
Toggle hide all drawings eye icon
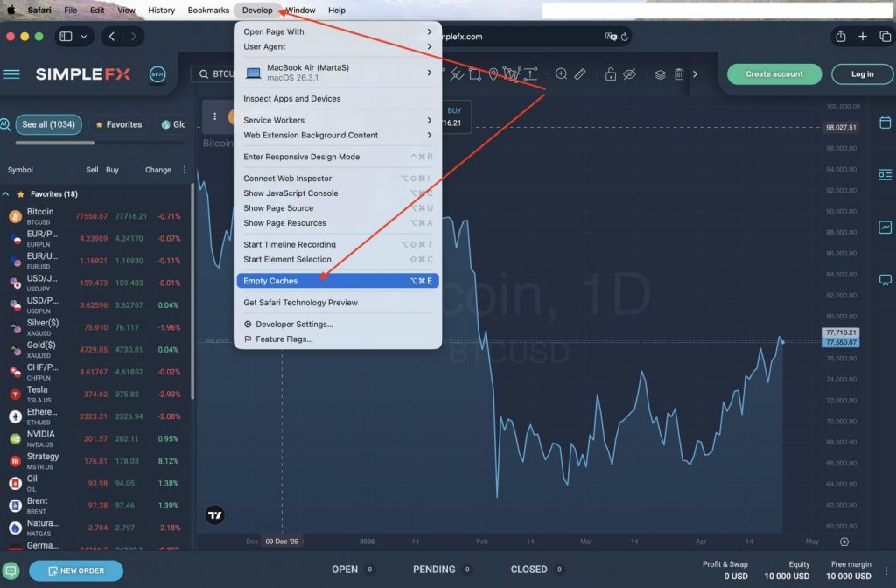click(628, 74)
